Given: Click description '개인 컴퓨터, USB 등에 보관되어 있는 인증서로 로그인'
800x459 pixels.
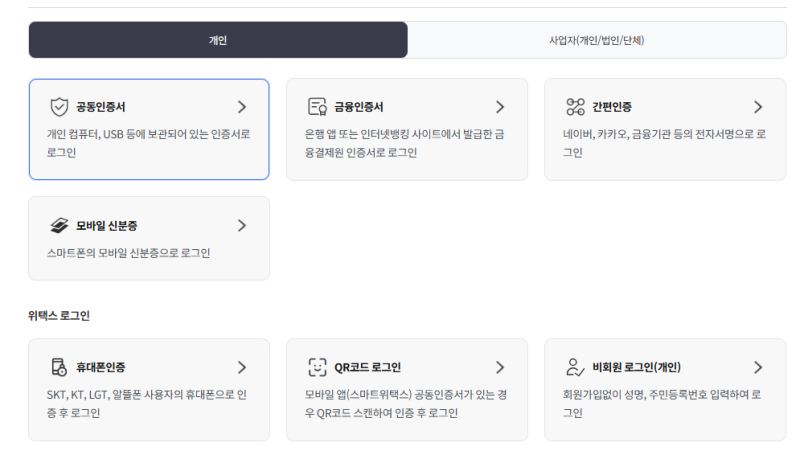Looking at the screenshot, I should click(x=148, y=143).
